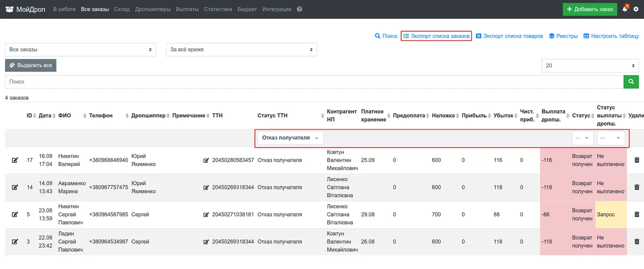
Task: Edit TTN of Авраменко Марина order
Action: [x=206, y=188]
